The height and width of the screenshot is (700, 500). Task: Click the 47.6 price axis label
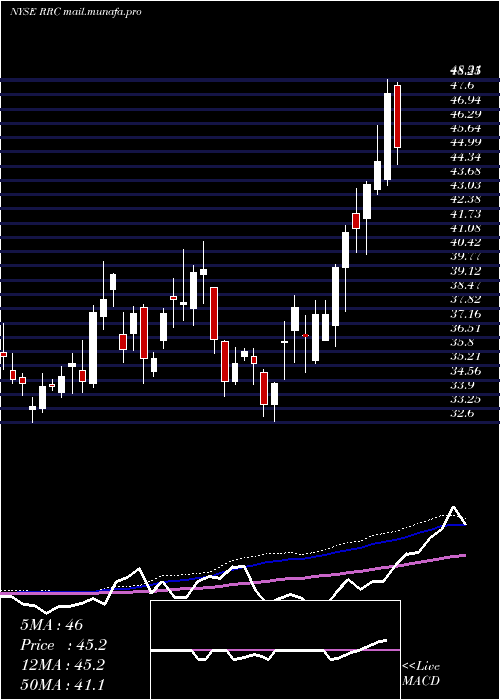coord(462,85)
